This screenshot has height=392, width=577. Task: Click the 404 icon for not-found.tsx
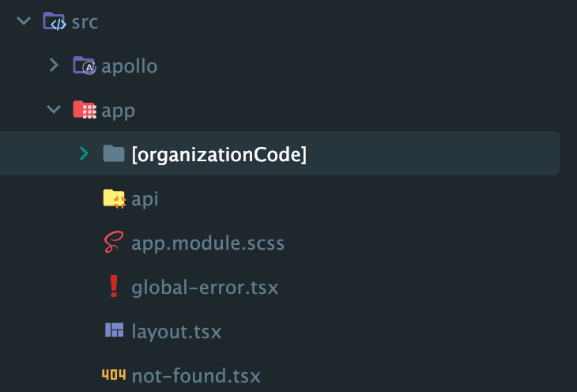[114, 375]
